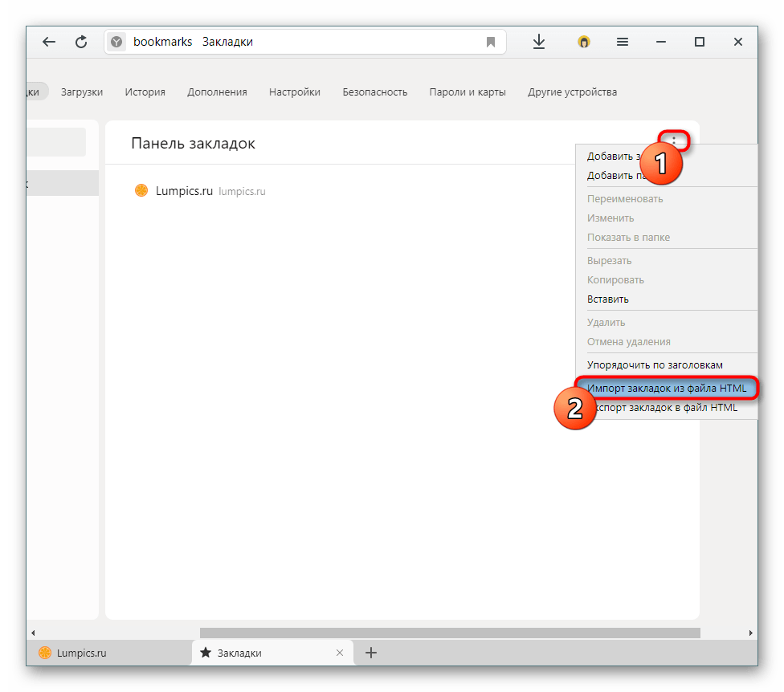Viewport: 784px width, 692px height.
Task: Click the yellow protect badge icon
Action: point(584,42)
